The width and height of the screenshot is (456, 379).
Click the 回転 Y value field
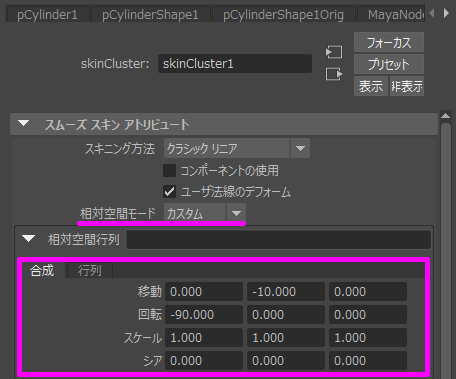(286, 315)
